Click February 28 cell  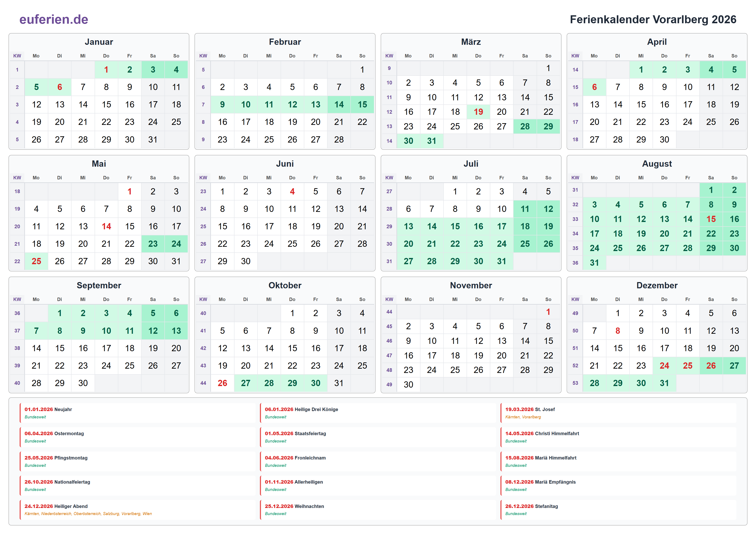(x=339, y=140)
